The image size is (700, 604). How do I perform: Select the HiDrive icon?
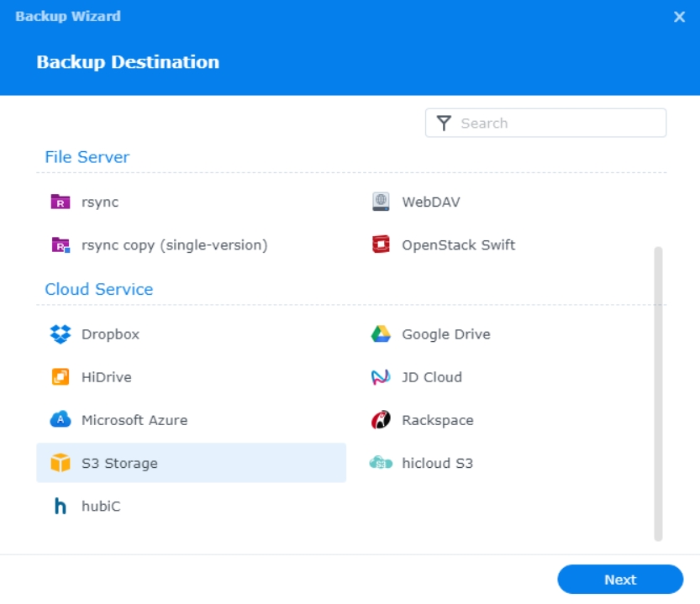pyautogui.click(x=61, y=377)
